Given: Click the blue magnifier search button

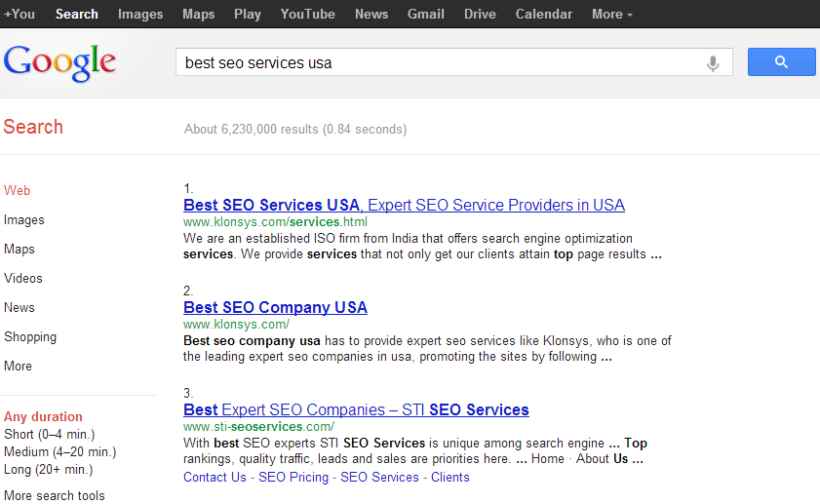Looking at the screenshot, I should 781,62.
